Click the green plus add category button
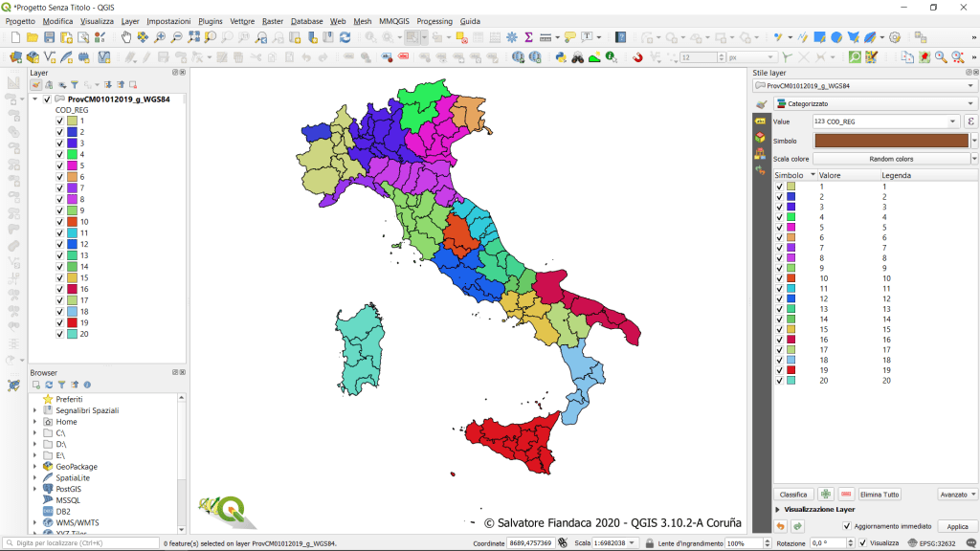 [825, 495]
